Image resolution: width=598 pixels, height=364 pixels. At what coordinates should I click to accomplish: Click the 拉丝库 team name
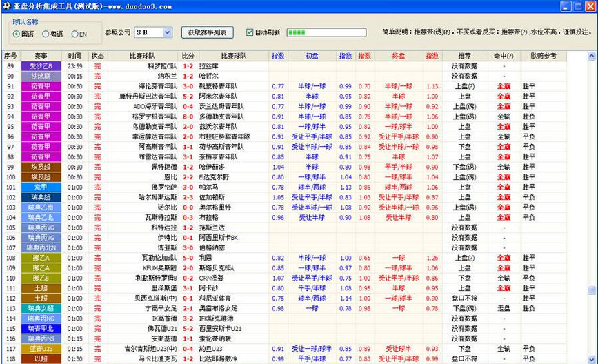pos(208,66)
